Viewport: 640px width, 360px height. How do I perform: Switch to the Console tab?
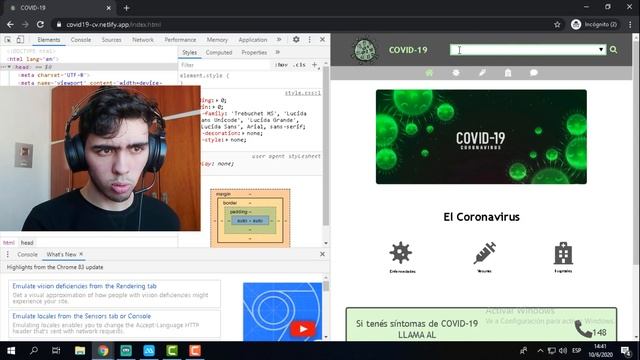(x=81, y=40)
